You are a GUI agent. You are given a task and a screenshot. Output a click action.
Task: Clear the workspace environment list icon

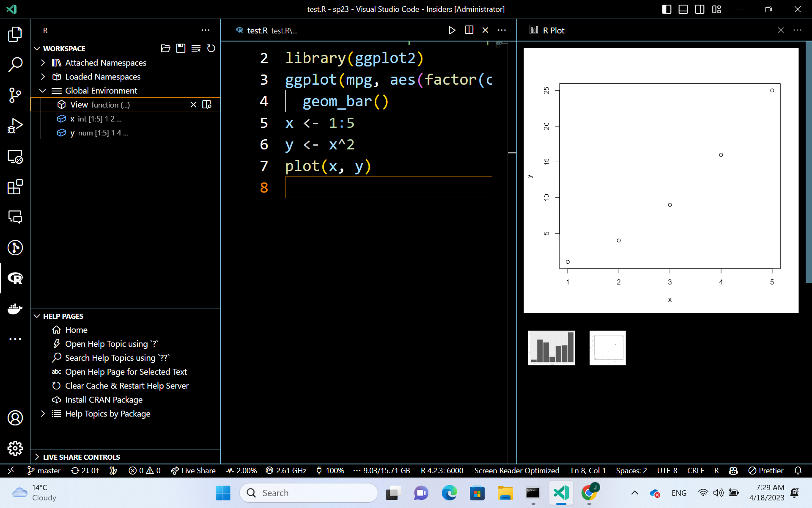tap(196, 48)
